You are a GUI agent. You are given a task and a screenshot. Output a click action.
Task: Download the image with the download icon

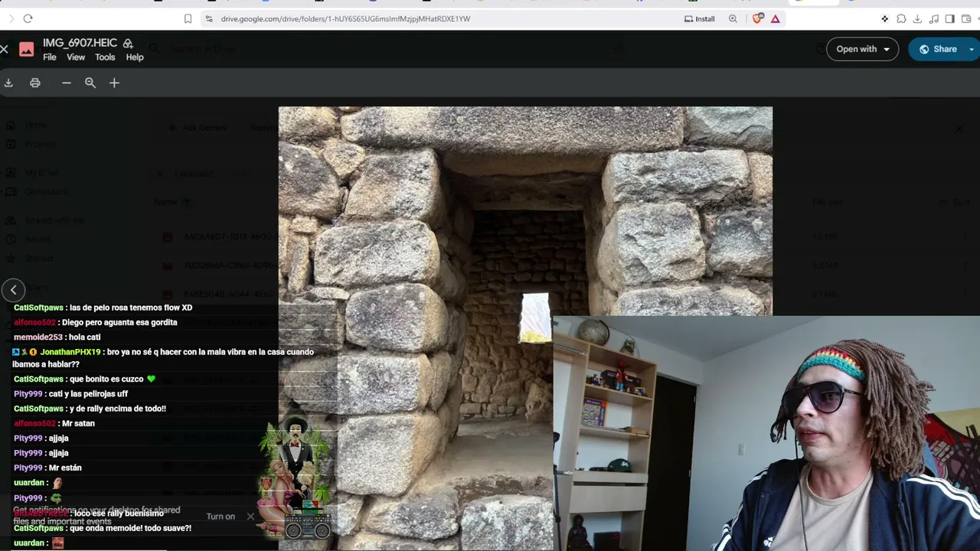(8, 83)
